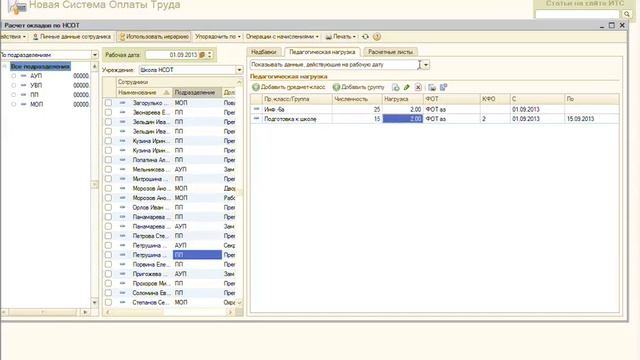Select employee Прохоров in list
Screen dimensions: 640x360
click(150, 283)
